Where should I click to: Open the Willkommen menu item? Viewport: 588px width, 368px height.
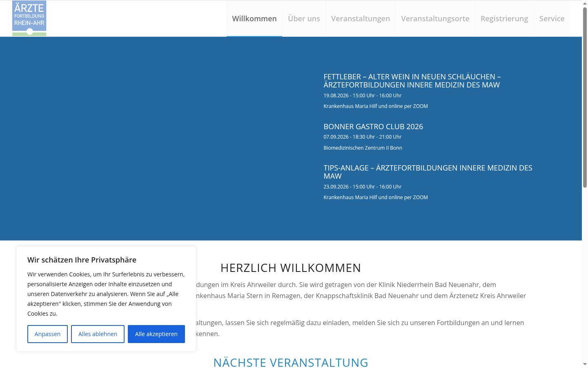point(254,18)
